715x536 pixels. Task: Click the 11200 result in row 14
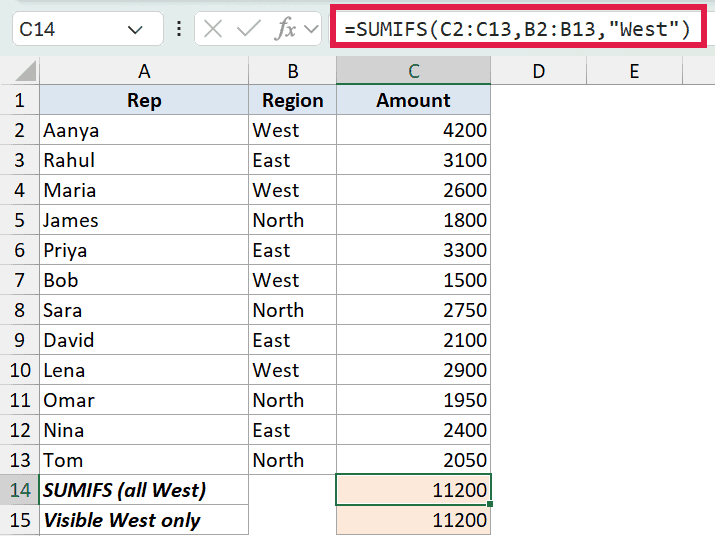click(414, 490)
